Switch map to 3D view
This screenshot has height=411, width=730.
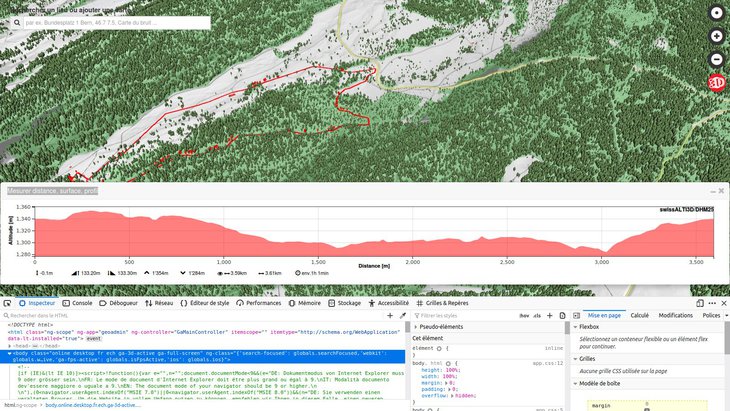coord(716,84)
